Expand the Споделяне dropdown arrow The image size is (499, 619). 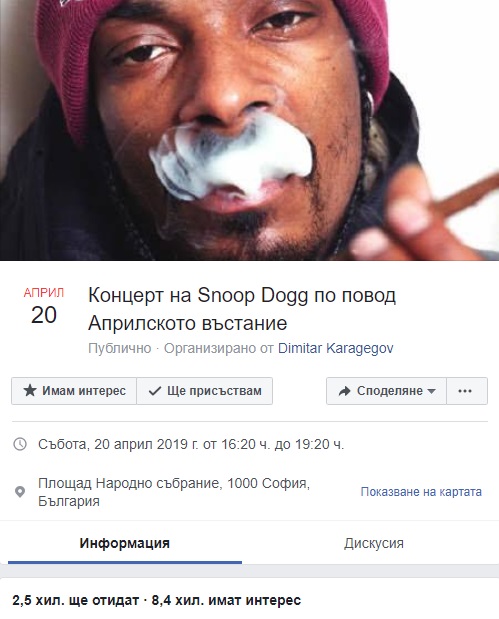431,391
